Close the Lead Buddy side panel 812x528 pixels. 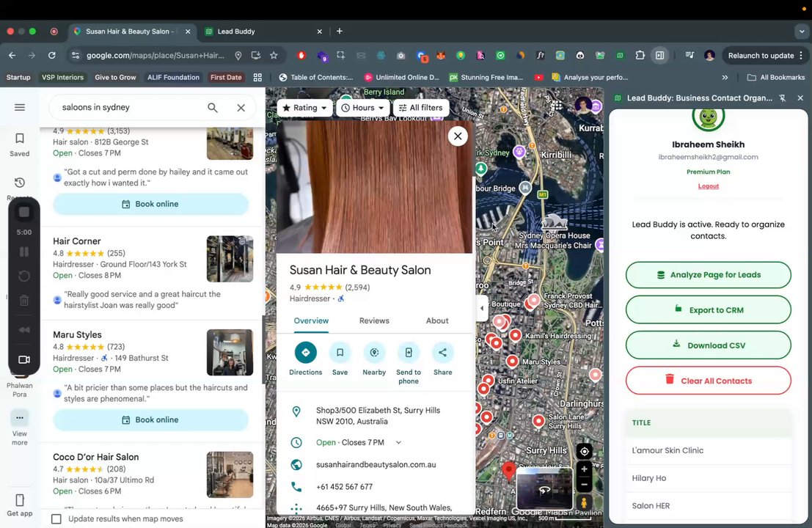(800, 98)
